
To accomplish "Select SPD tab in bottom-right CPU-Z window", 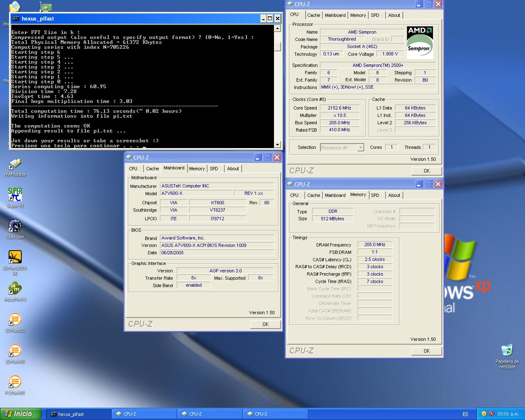I will 375,195.
